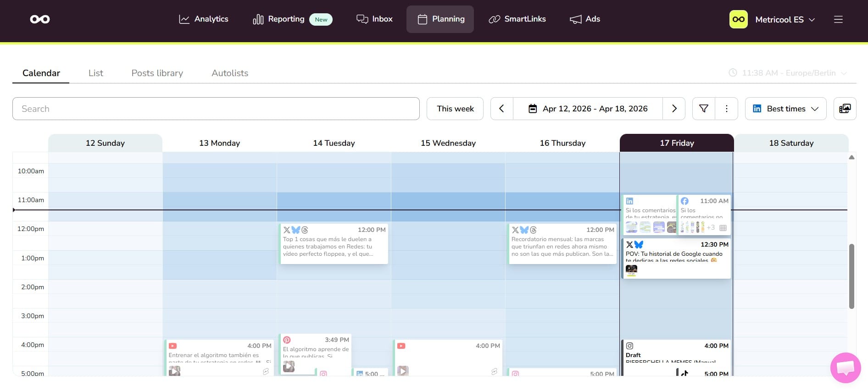Focus the Search posts field
This screenshot has height=391, width=868.
(216, 109)
